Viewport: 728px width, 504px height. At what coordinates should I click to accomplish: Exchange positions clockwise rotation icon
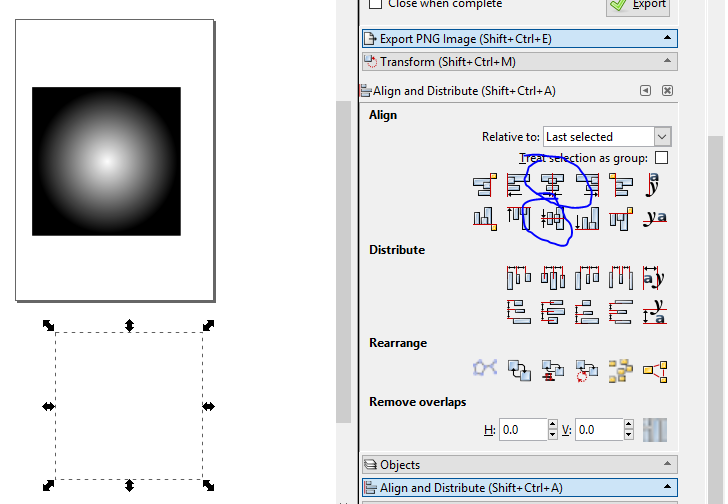(x=587, y=370)
